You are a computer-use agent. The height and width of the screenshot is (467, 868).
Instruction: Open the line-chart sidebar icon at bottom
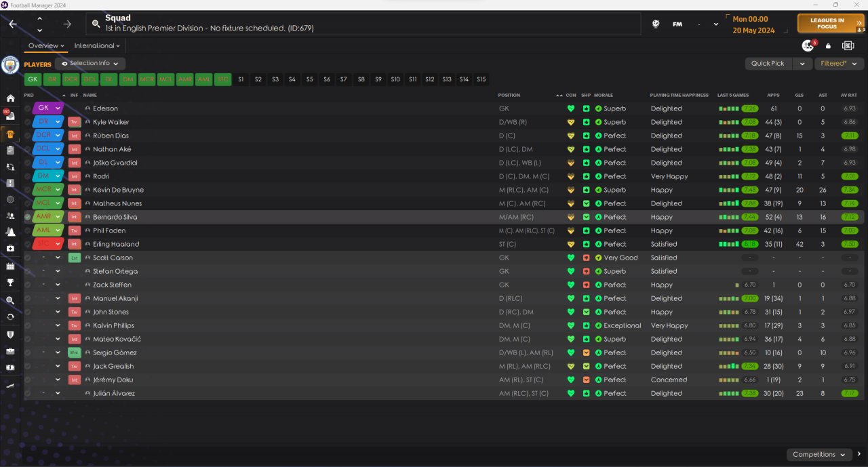coord(10,385)
